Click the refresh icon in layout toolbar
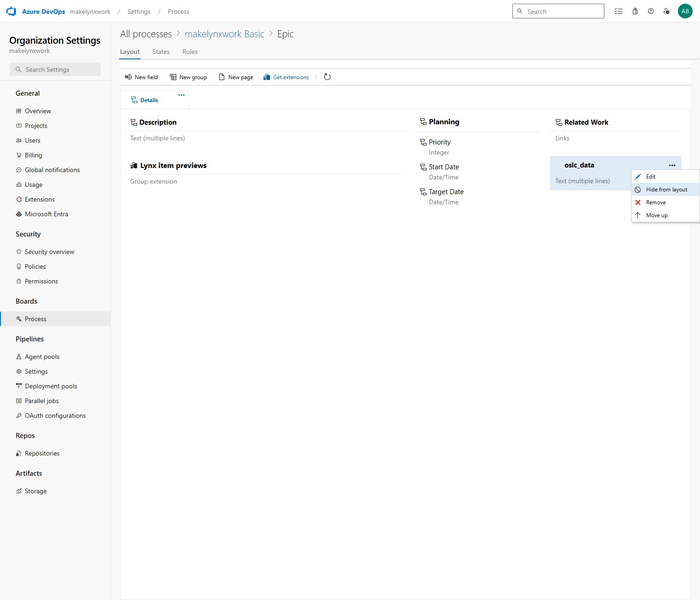 (327, 77)
